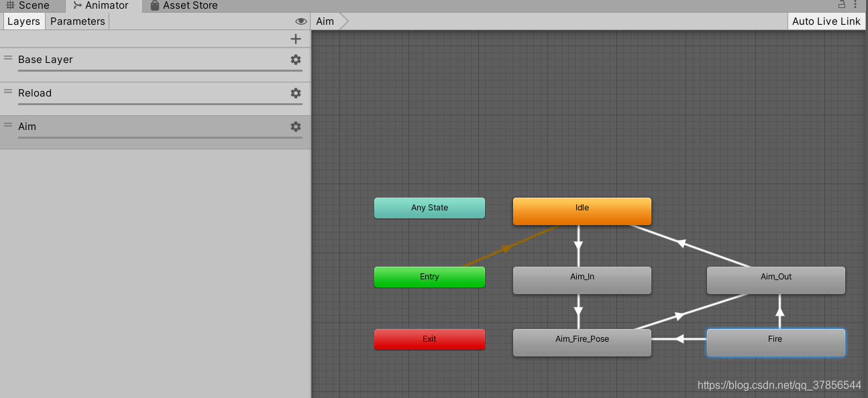Toggle layers panel visibility eye icon

301,21
